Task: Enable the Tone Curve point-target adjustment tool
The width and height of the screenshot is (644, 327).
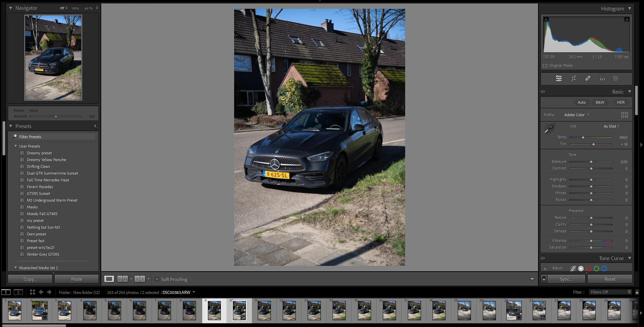Action: [545, 269]
